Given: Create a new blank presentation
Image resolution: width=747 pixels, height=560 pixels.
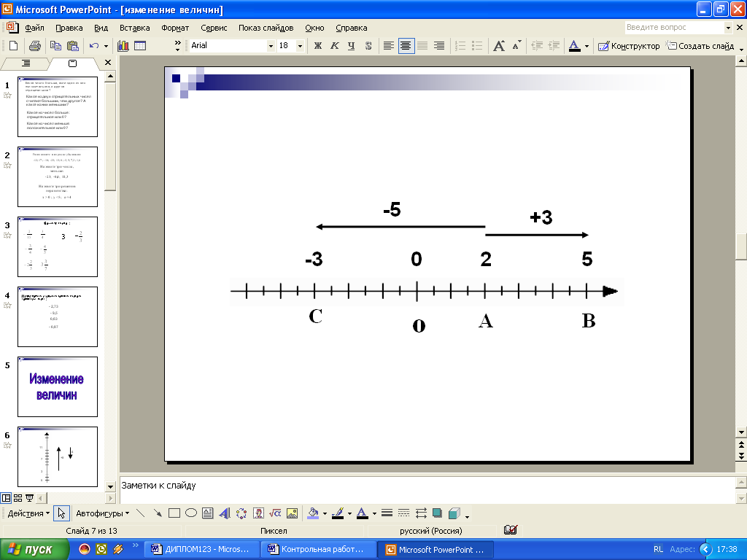Looking at the screenshot, I should point(13,46).
